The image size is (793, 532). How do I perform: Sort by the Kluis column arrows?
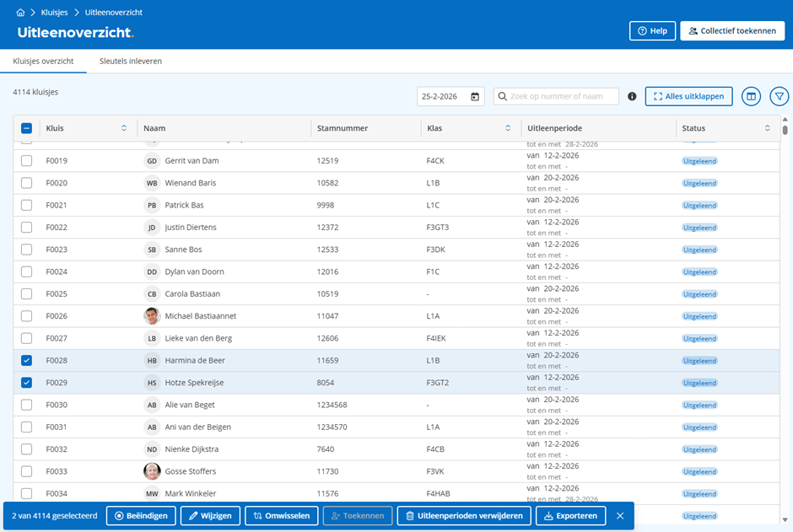coord(124,128)
